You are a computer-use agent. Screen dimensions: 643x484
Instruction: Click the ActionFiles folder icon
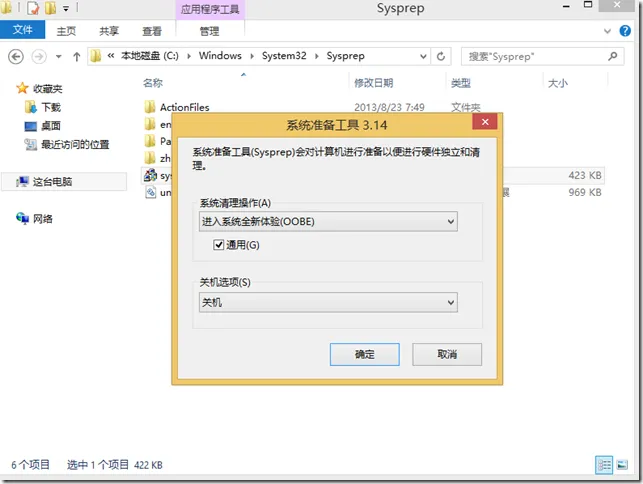click(x=150, y=107)
